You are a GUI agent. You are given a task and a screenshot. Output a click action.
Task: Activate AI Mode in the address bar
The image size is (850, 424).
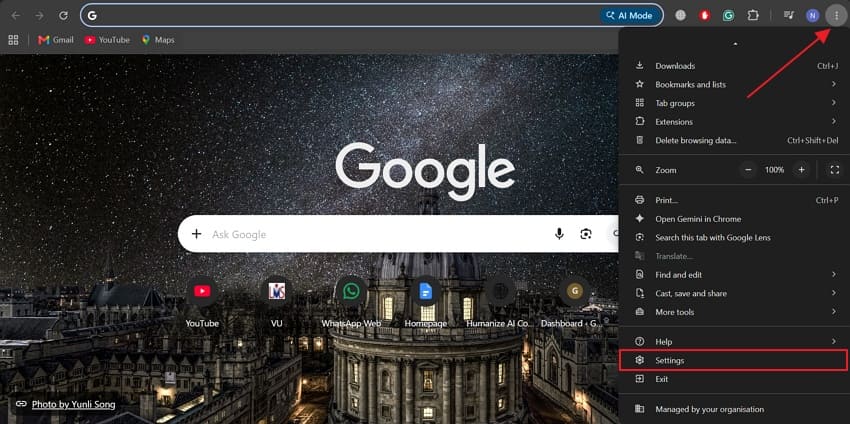click(630, 16)
